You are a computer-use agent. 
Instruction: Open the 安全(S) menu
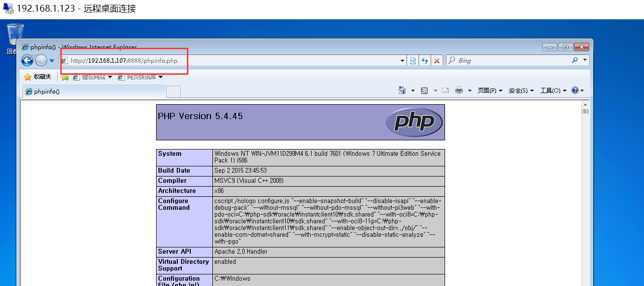coord(521,90)
